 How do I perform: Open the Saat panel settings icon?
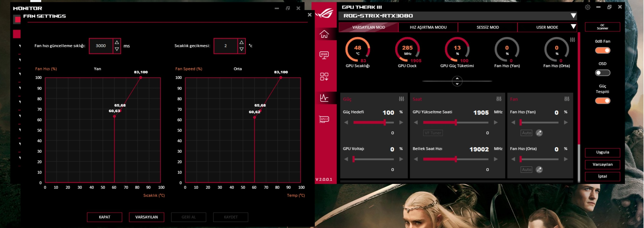pos(499,99)
